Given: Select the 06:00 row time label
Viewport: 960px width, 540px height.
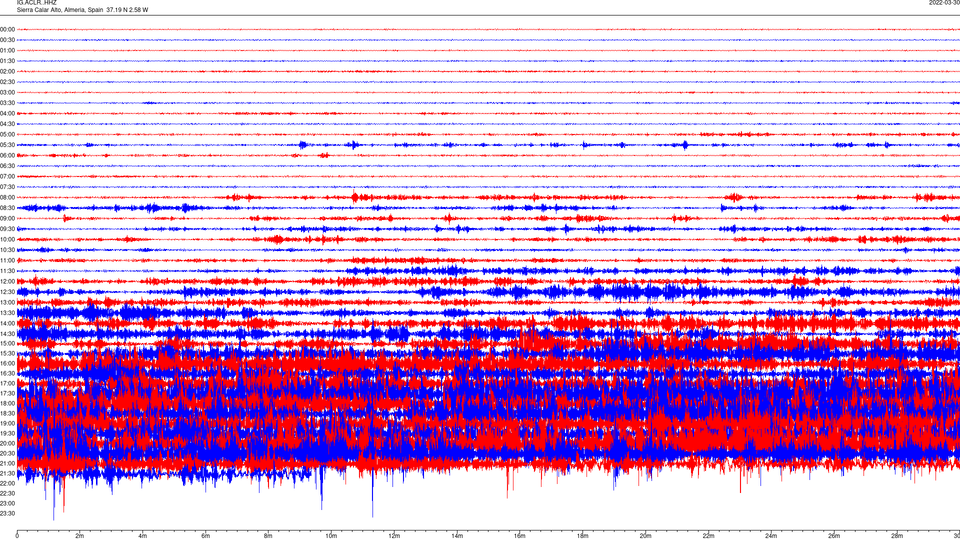Looking at the screenshot, I should 7,155.
